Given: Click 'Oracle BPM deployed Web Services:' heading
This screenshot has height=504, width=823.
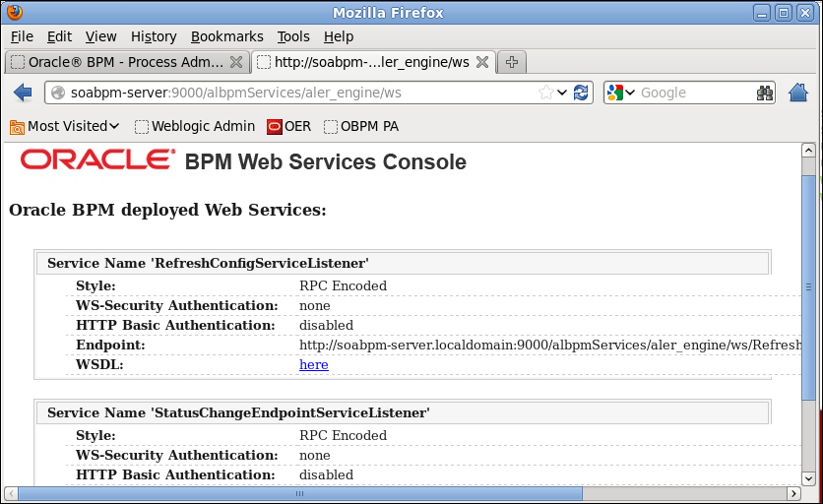Looking at the screenshot, I should 167,210.
